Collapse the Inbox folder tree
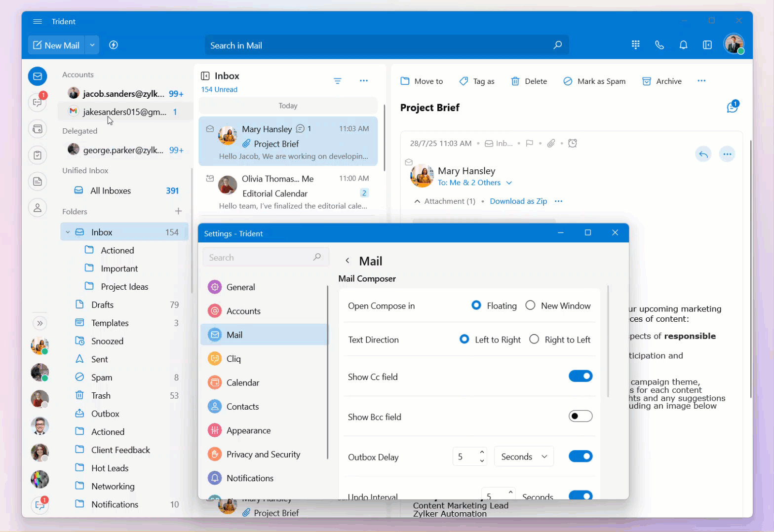This screenshot has width=774, height=532. (x=68, y=232)
